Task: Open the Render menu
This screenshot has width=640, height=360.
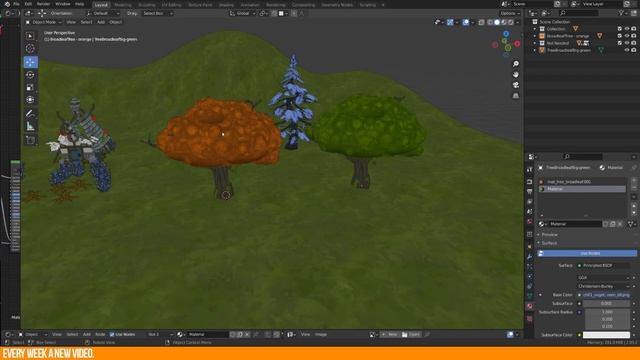Action: click(43, 4)
